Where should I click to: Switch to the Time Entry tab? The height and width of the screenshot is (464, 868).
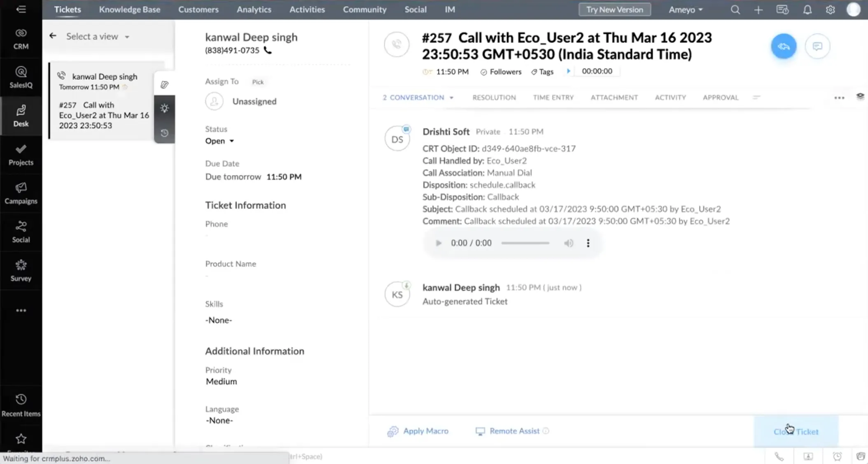point(553,98)
